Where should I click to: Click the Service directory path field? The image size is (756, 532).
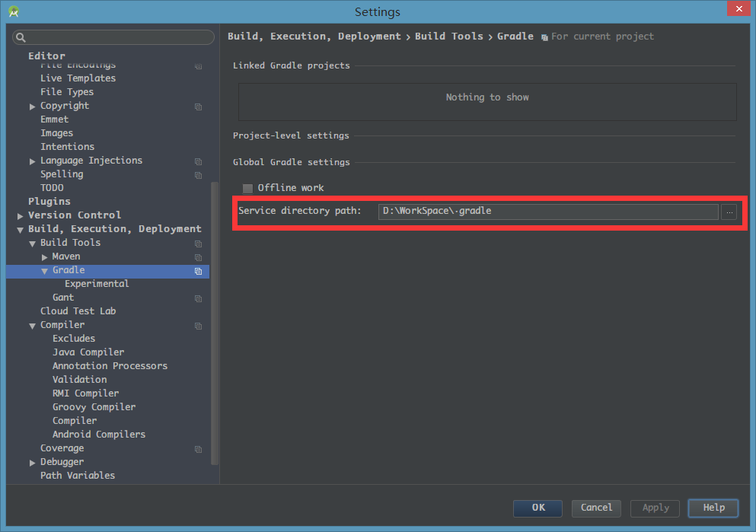(x=548, y=212)
